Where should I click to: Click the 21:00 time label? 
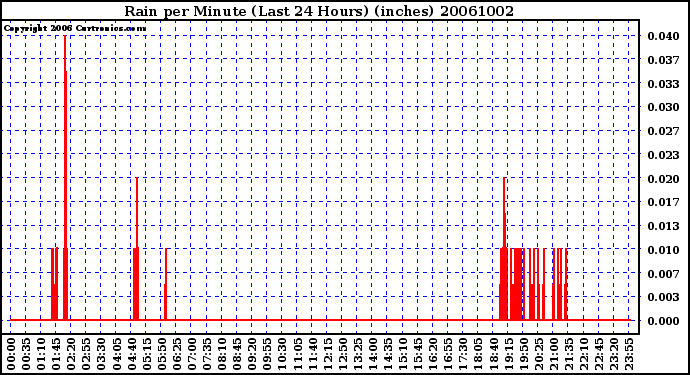(x=553, y=354)
